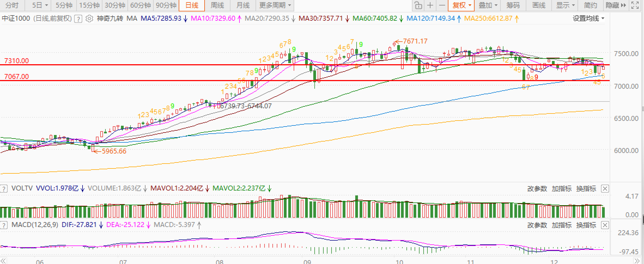Zoom in the chart with plus icon

pyautogui.click(x=430, y=5)
